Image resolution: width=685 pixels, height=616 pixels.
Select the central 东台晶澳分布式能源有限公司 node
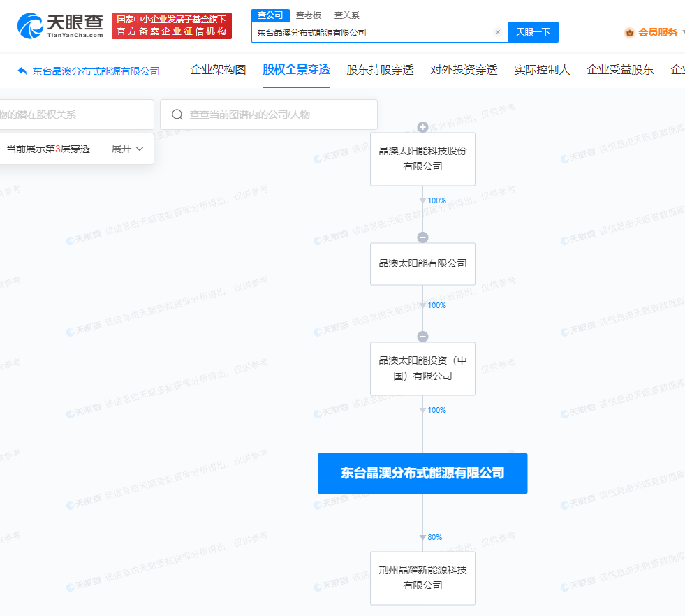point(422,474)
